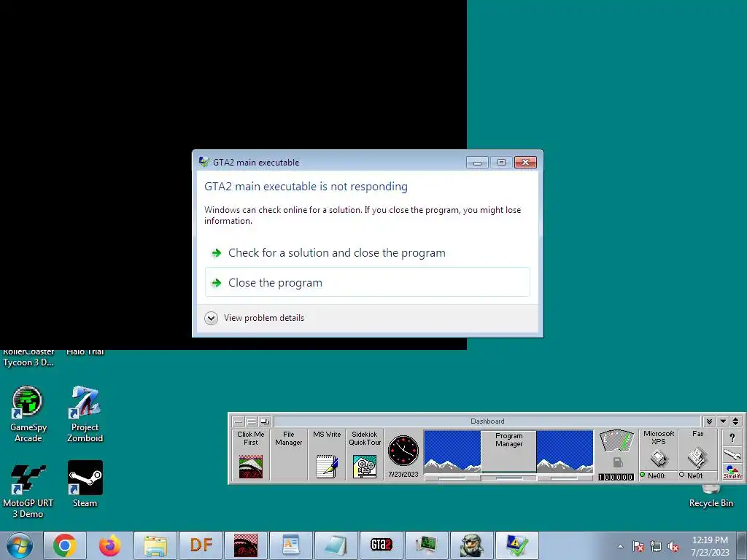Select right mountain screen in Dashboard

pyautogui.click(x=565, y=451)
